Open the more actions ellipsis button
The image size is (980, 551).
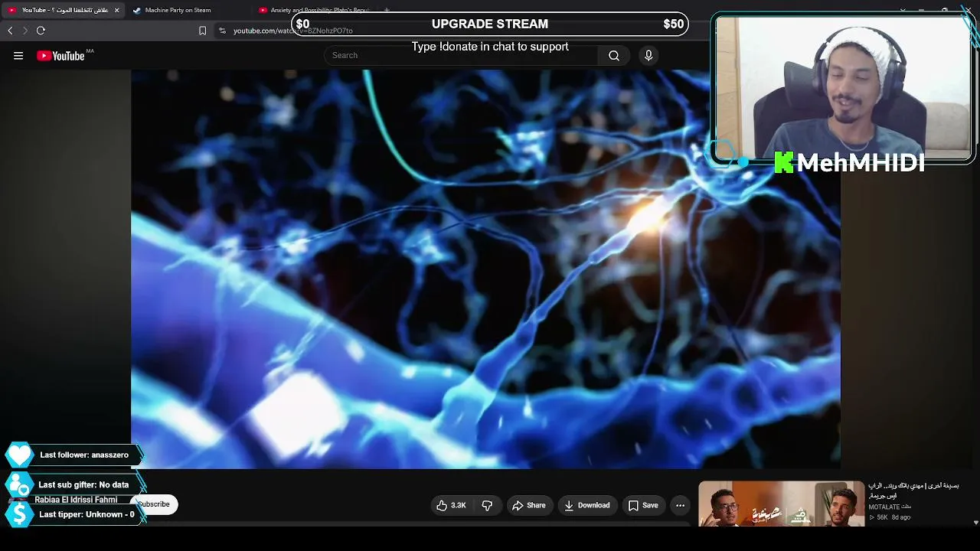[680, 505]
